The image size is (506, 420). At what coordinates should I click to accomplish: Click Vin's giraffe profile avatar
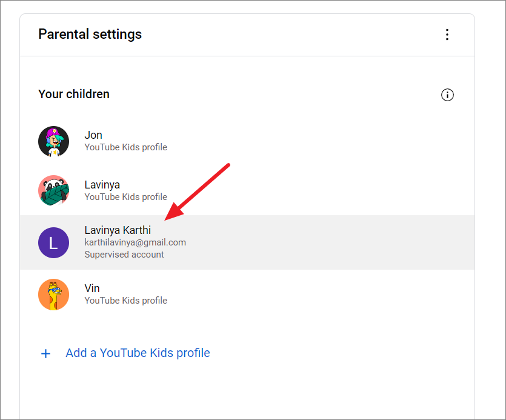pyautogui.click(x=53, y=293)
